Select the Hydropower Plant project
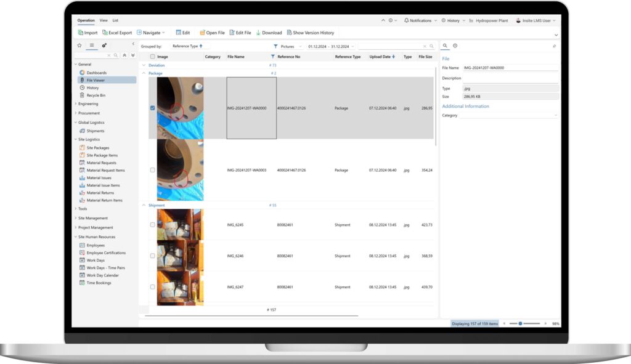 point(488,20)
